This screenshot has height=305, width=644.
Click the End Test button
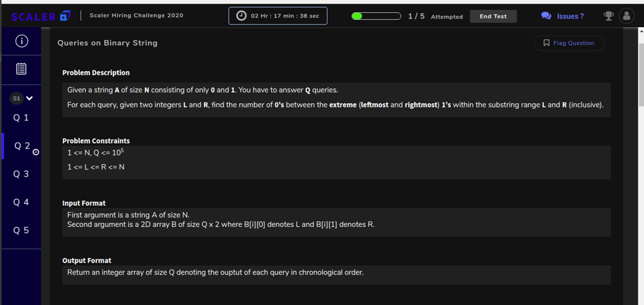(493, 16)
